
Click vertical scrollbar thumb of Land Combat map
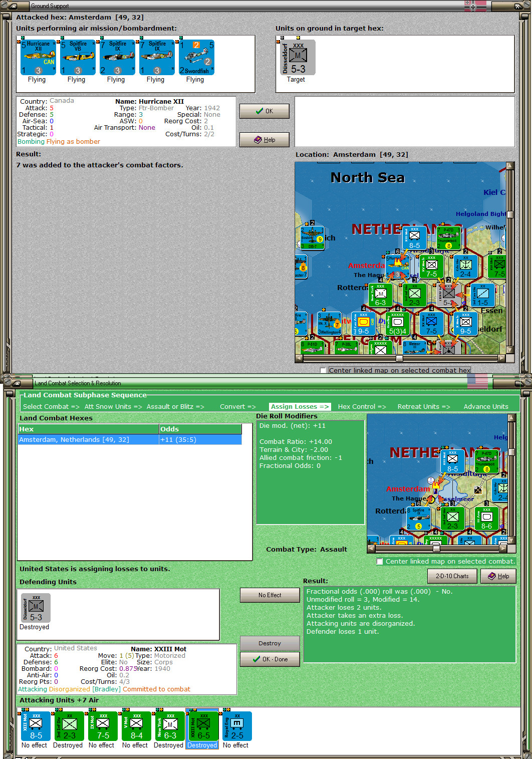tap(512, 451)
